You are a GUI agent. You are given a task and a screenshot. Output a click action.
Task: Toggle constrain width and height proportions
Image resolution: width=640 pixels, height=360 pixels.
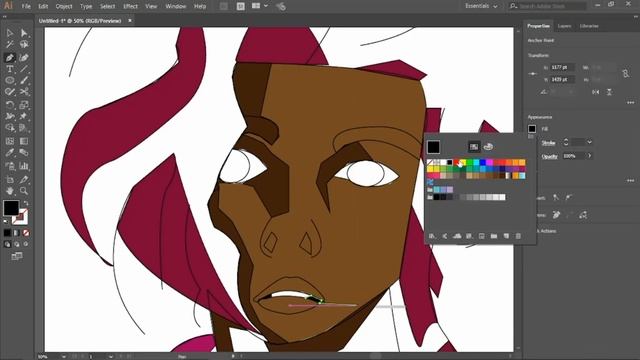[626, 73]
